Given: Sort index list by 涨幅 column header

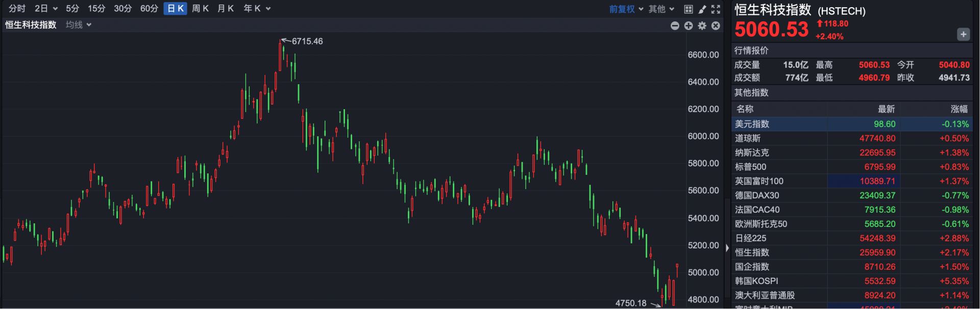Looking at the screenshot, I should click(x=959, y=109).
